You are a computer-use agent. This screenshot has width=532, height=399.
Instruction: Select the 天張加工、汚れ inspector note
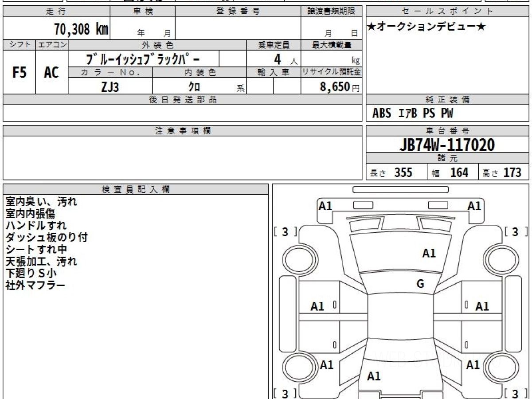click(41, 262)
